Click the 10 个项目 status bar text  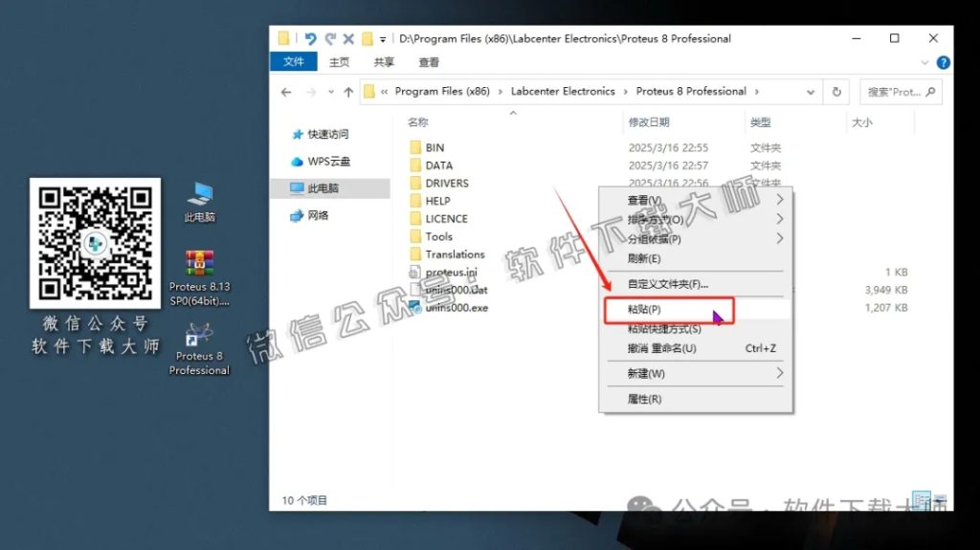pyautogui.click(x=304, y=500)
